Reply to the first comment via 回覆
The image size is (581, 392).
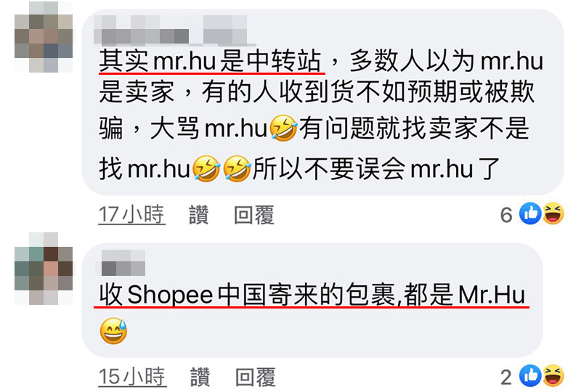point(254,215)
